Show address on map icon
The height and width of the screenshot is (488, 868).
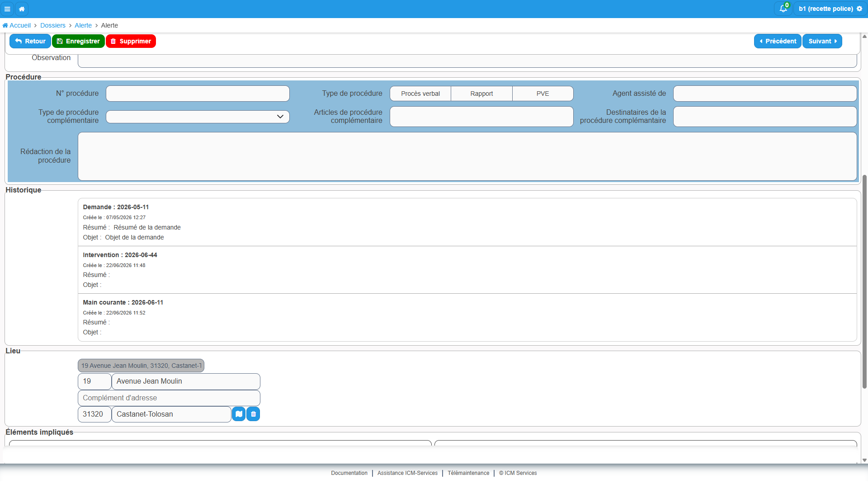239,414
